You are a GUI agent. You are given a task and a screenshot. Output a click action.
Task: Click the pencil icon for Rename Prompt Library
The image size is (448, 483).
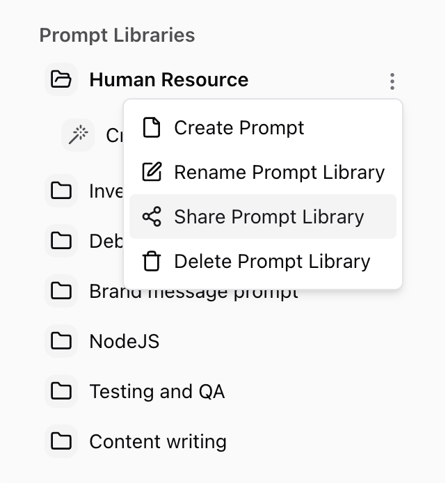[x=151, y=173]
